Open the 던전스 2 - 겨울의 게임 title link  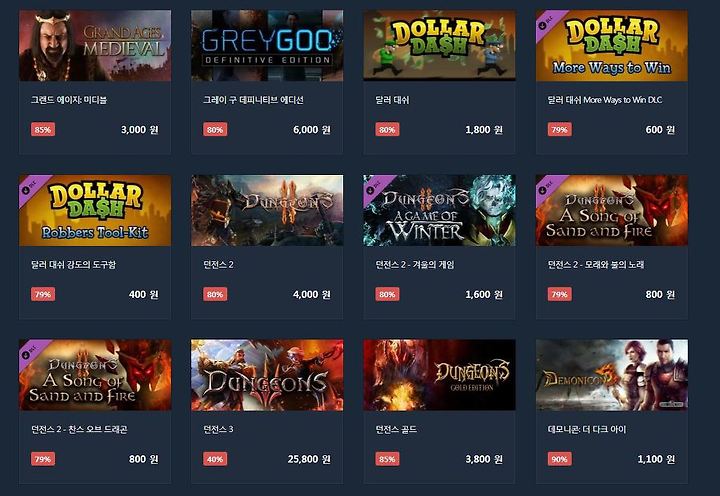415,265
